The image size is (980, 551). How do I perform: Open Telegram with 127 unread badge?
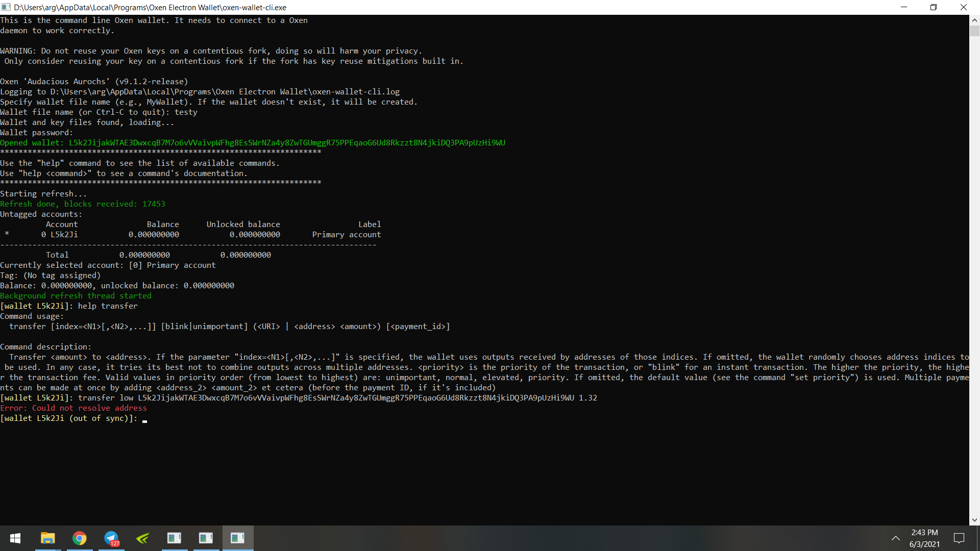[x=111, y=538]
